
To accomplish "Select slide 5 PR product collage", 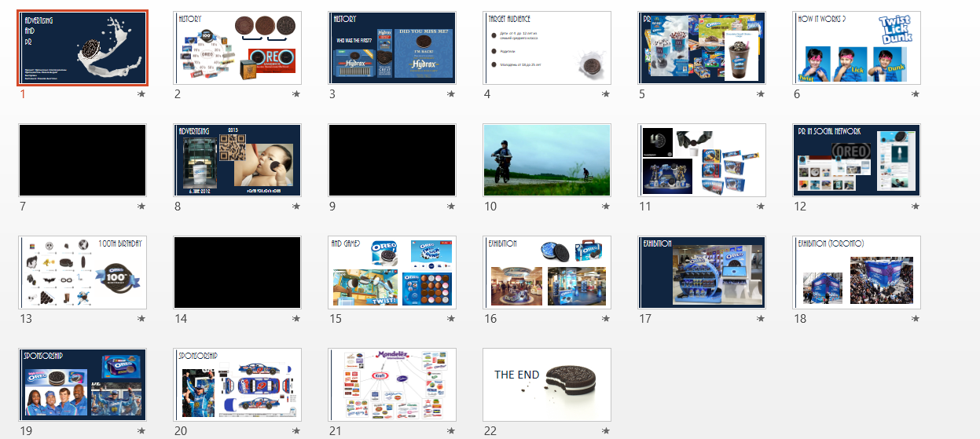I will click(x=703, y=48).
